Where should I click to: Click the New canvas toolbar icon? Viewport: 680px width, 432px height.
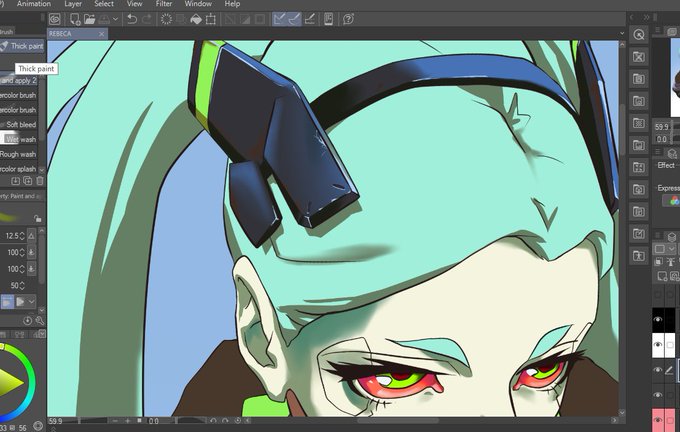coord(75,19)
